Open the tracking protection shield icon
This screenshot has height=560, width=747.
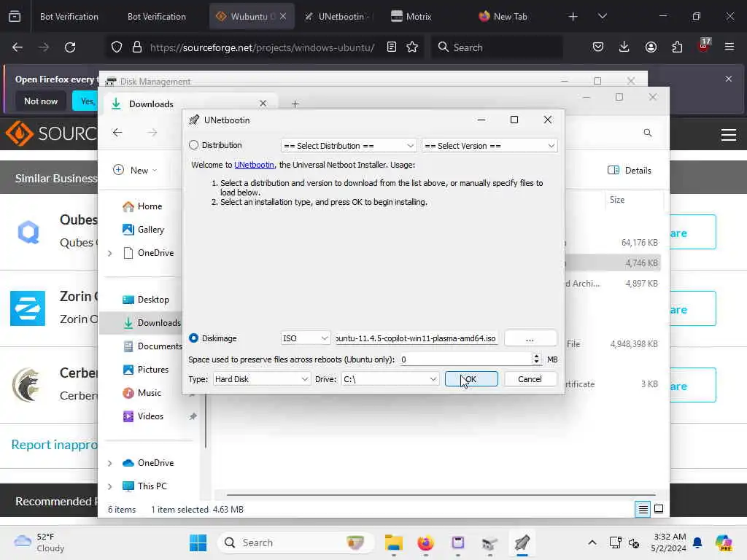tap(117, 47)
